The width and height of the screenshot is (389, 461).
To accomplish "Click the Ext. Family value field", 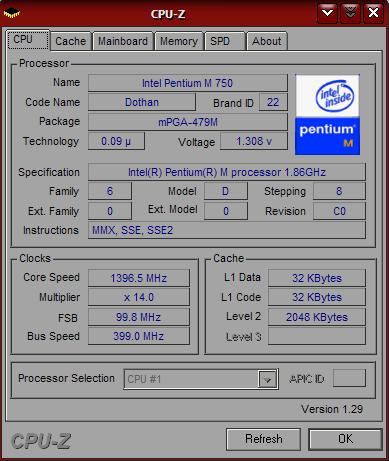I will [x=110, y=211].
